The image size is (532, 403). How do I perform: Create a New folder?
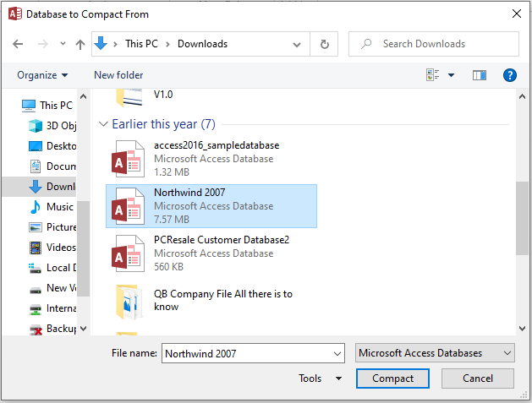click(118, 75)
